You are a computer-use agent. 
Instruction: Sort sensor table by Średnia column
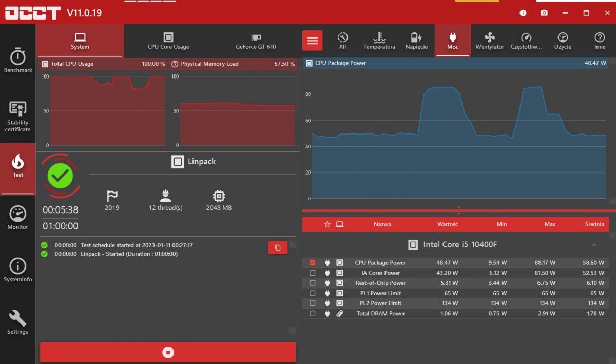click(x=594, y=224)
